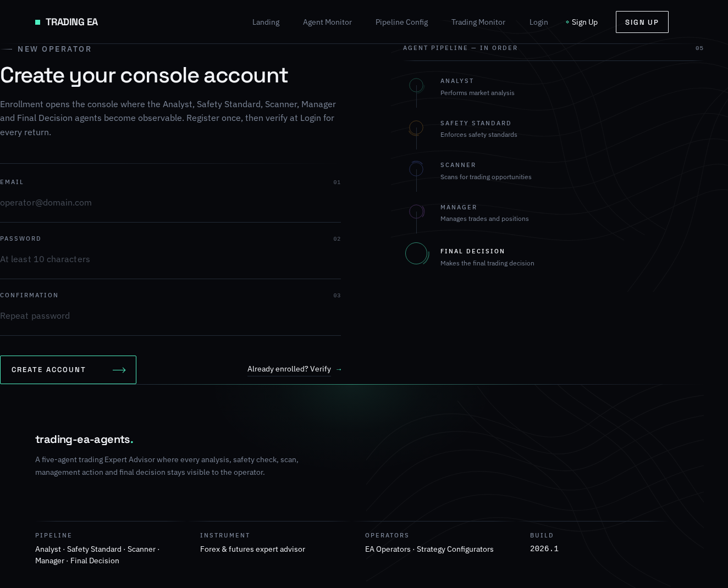
Task: Open the Landing nav item
Action: pos(266,22)
